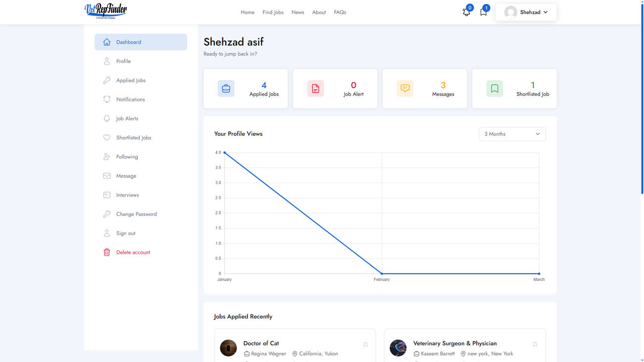Open the notifications bell icon in header
The width and height of the screenshot is (644, 362).
pos(466,12)
